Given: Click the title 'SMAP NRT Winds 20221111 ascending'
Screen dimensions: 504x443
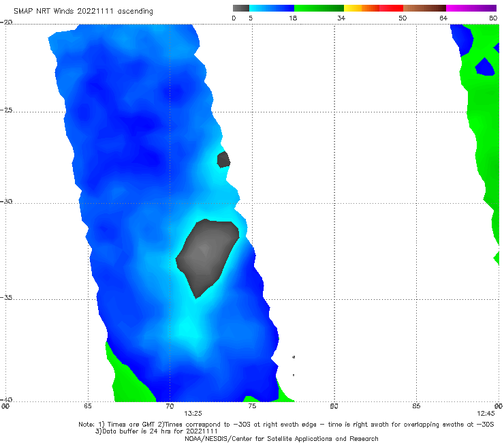Looking at the screenshot, I should point(83,11).
